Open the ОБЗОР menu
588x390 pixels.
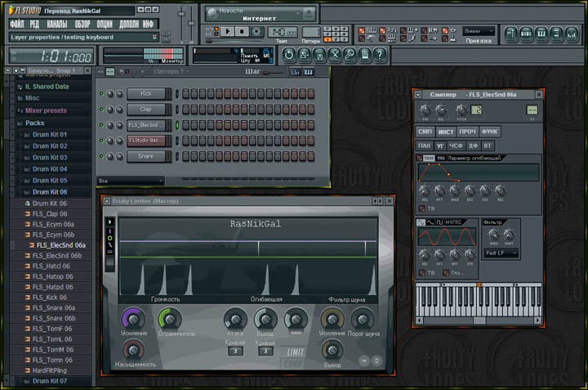pyautogui.click(x=82, y=25)
